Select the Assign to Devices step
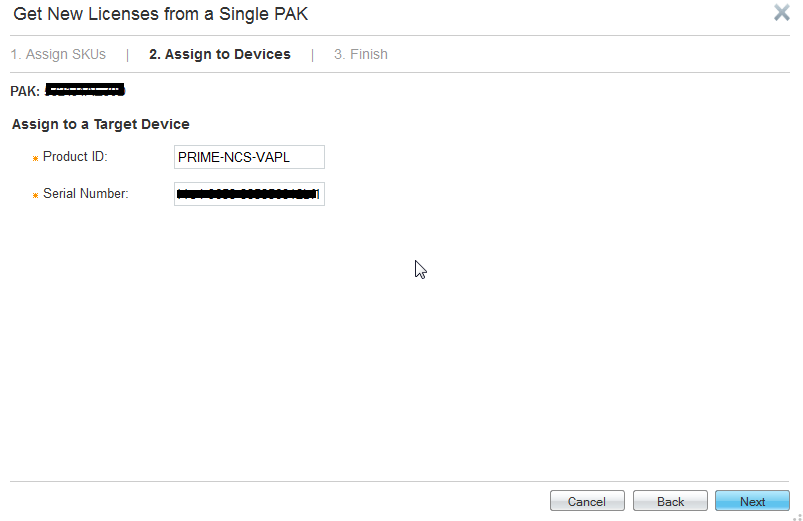This screenshot has width=803, height=521. pyautogui.click(x=220, y=54)
